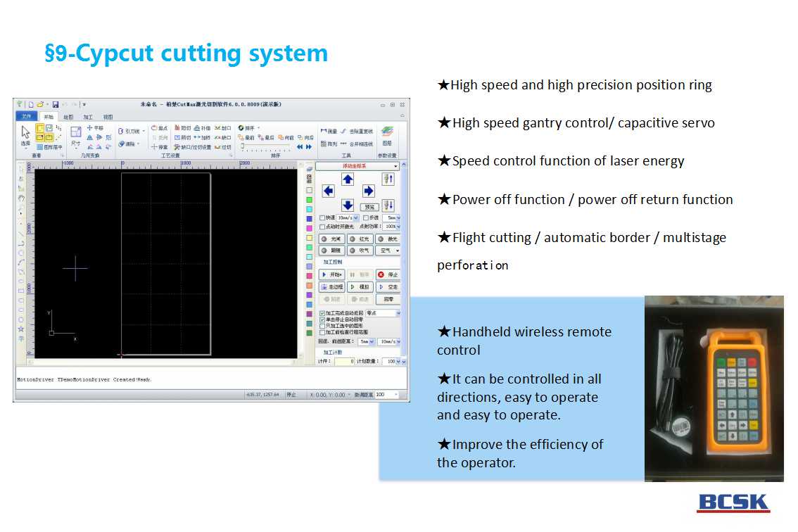Click the piece count (计件) input field

pyautogui.click(x=345, y=361)
